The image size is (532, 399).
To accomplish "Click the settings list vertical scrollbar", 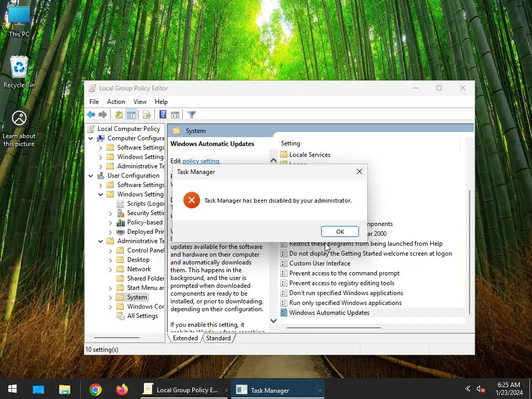I will (470, 252).
